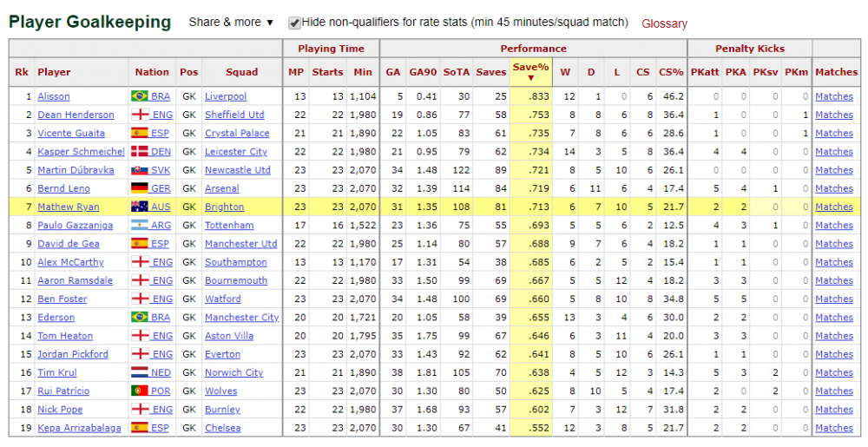The width and height of the screenshot is (868, 447).
Task: Uncheck the Hide non-qualifiers checkbox
Action: (294, 23)
